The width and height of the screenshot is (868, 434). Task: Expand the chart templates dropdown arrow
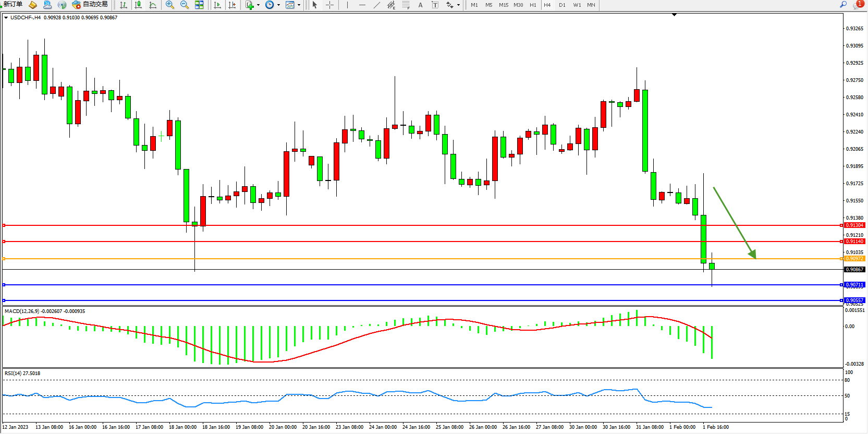coord(299,5)
